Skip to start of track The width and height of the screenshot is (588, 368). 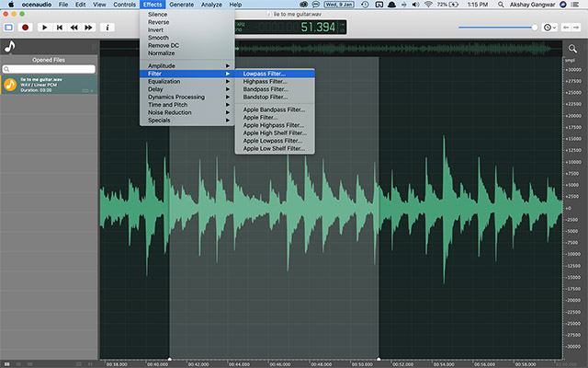[59, 28]
